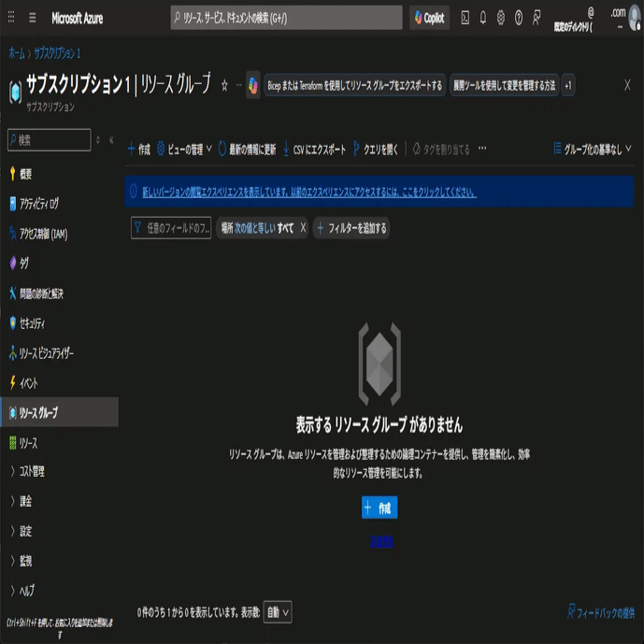
Task: Click 最新の情報に更新 refresh
Action: click(248, 150)
